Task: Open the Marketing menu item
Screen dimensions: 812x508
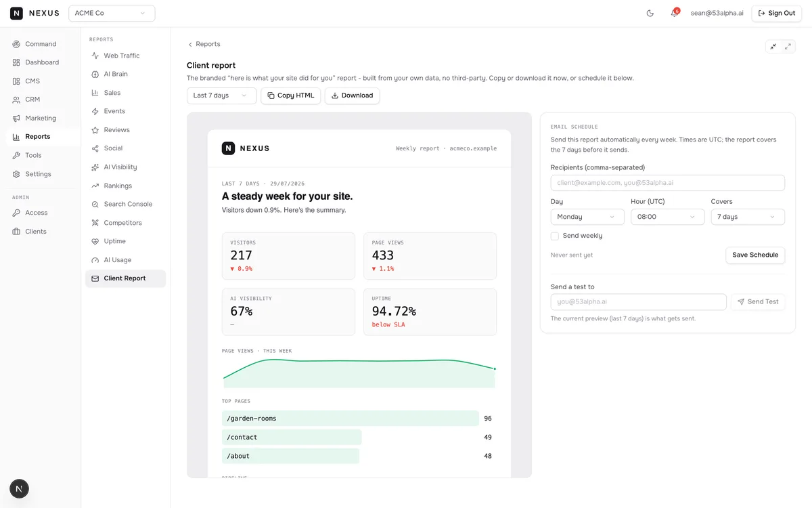Action: tap(41, 119)
